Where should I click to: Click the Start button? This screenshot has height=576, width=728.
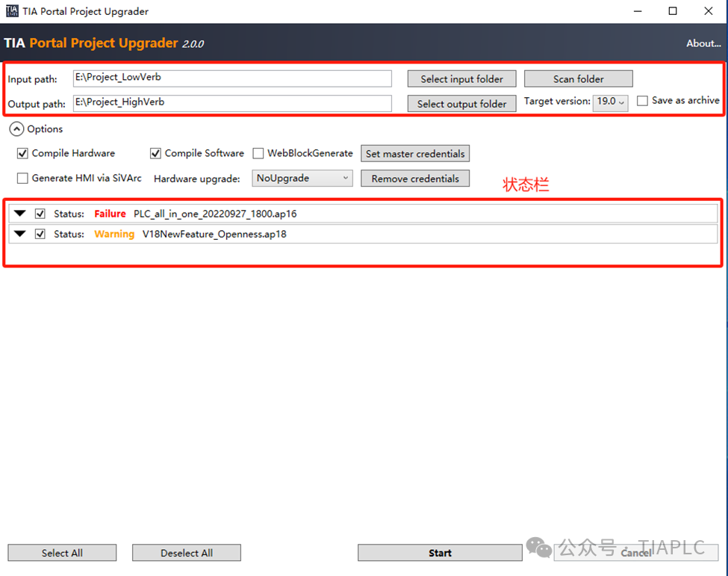[440, 553]
